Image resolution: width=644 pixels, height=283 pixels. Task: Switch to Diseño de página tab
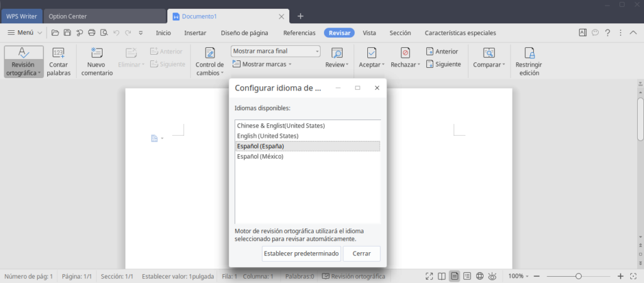click(244, 33)
